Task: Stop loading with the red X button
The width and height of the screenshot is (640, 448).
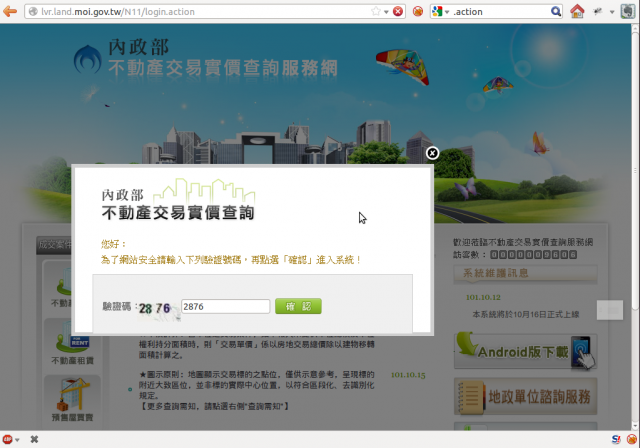Action: click(398, 11)
